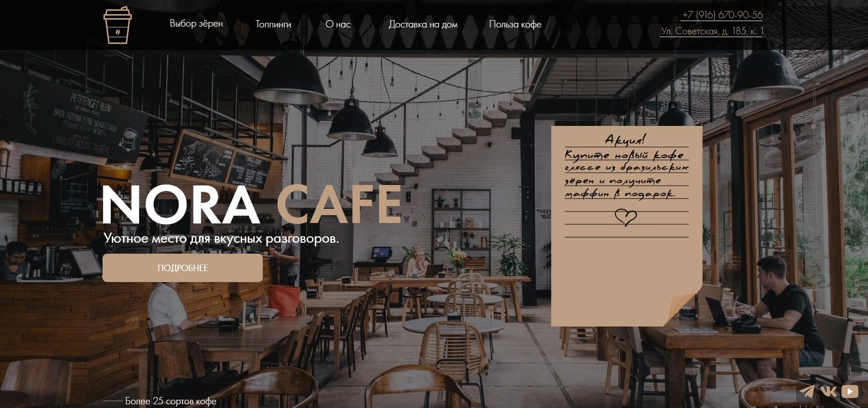Click the heart drawing on the note
This screenshot has height=408, width=868.
(x=626, y=217)
